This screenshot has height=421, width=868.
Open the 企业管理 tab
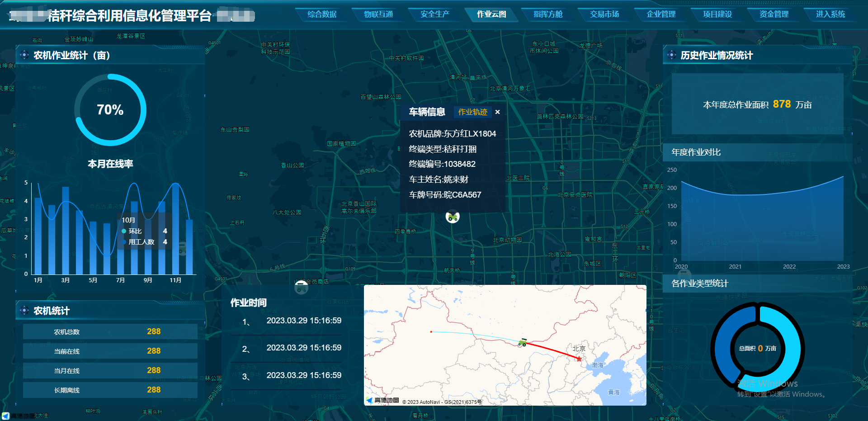tap(661, 14)
